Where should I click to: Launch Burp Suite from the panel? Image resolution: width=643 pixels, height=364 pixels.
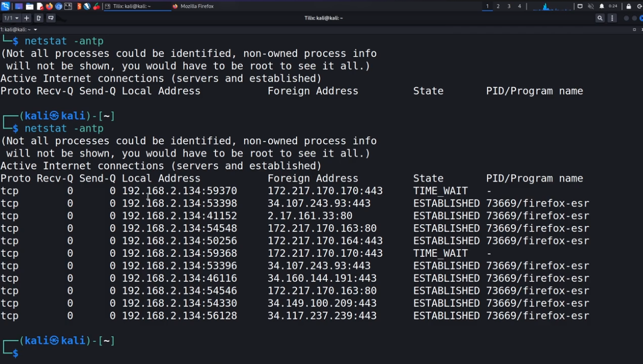[x=79, y=6]
